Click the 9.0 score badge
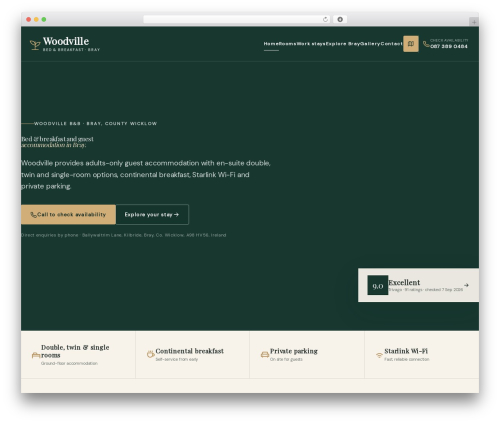This screenshot has height=423, width=500. 378,285
